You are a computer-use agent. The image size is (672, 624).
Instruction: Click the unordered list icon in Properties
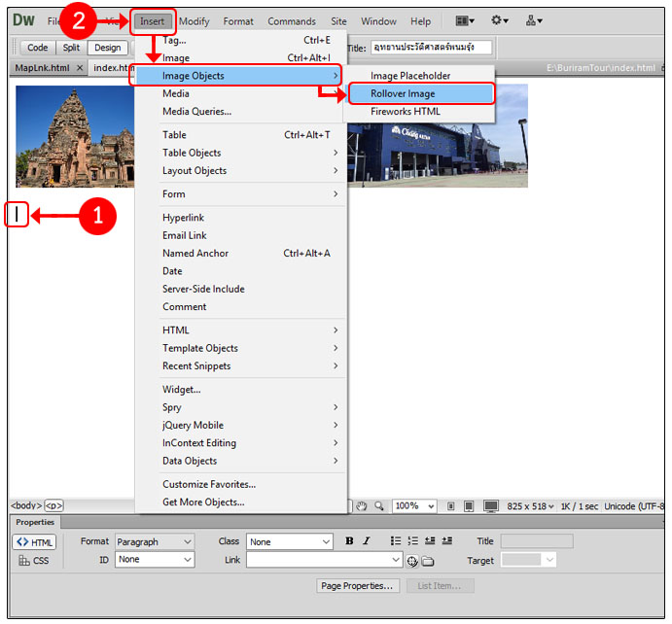394,541
